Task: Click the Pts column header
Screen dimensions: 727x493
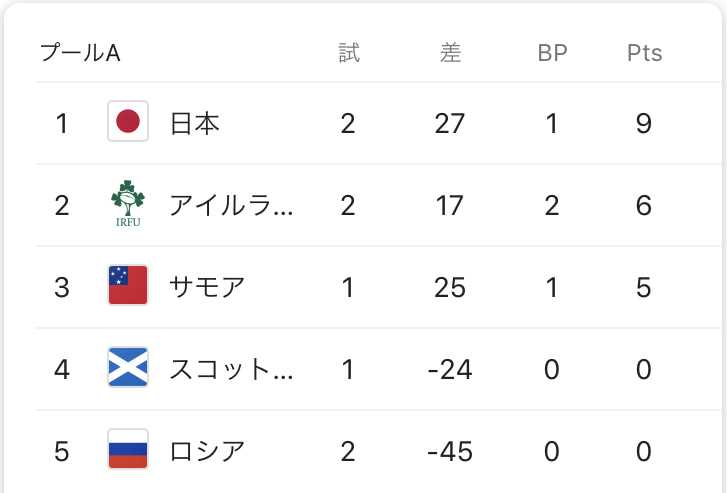Action: point(644,53)
